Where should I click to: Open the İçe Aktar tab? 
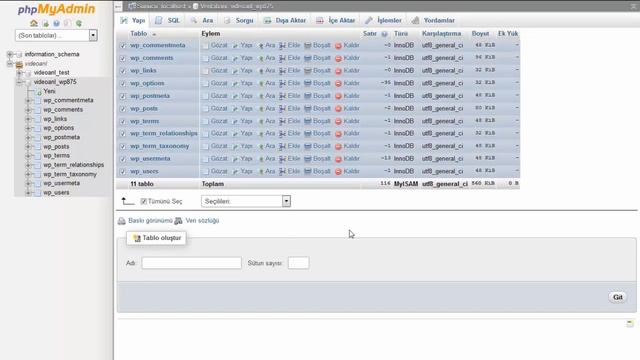pyautogui.click(x=336, y=20)
